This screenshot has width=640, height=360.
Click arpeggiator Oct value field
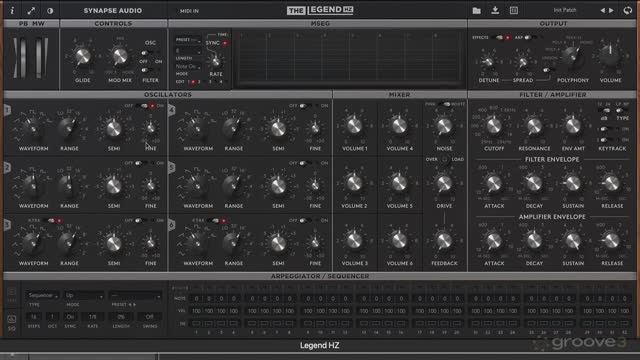click(x=52, y=316)
